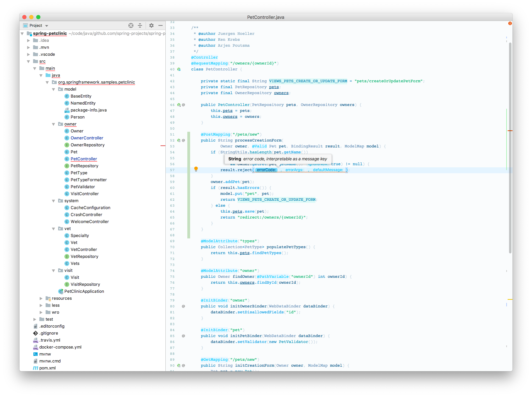
Task: Click the gutter @ icon on line 80
Action: click(x=183, y=306)
